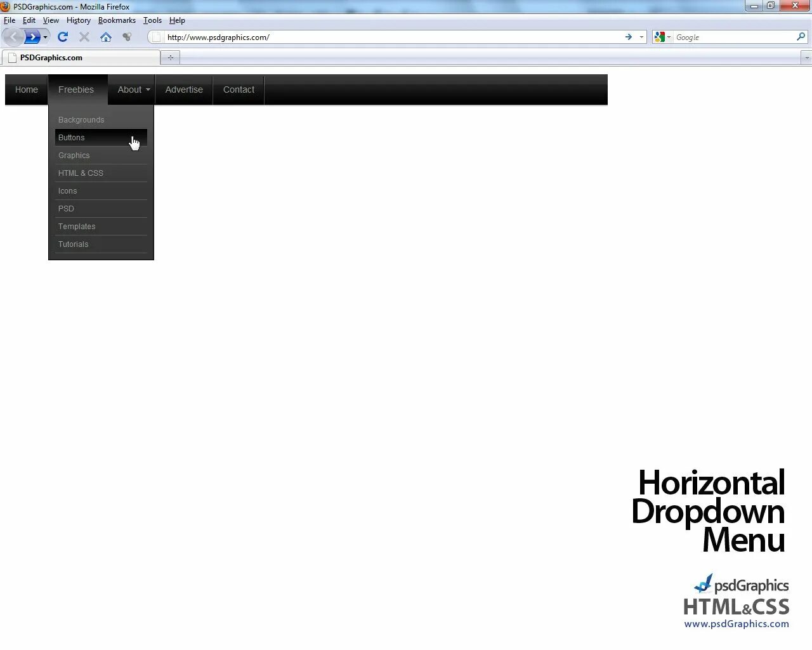Focus the Google search field

tap(733, 37)
